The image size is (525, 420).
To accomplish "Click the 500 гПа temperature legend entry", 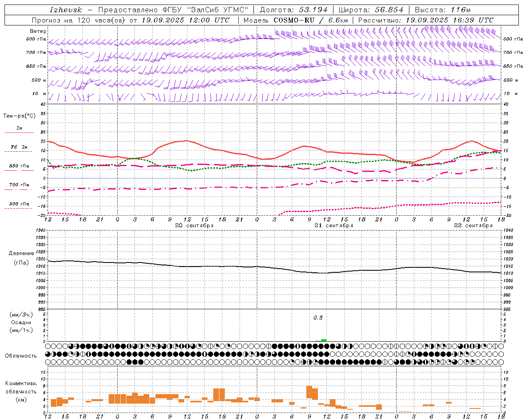I will click(19, 204).
